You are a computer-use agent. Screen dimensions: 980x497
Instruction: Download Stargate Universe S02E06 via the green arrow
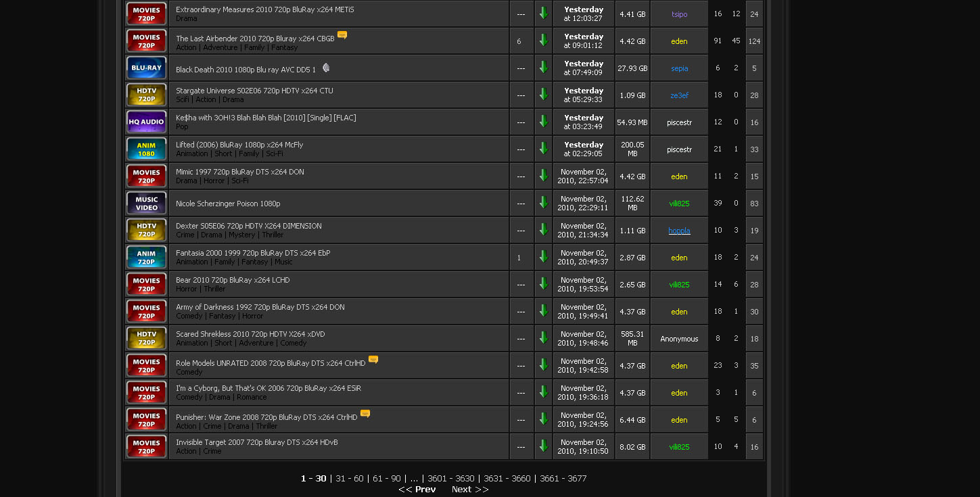pyautogui.click(x=543, y=94)
